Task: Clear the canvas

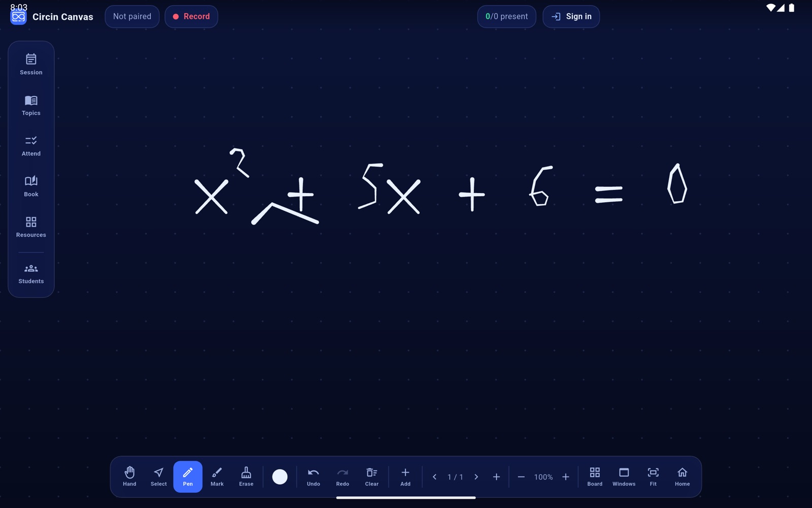Action: (371, 477)
